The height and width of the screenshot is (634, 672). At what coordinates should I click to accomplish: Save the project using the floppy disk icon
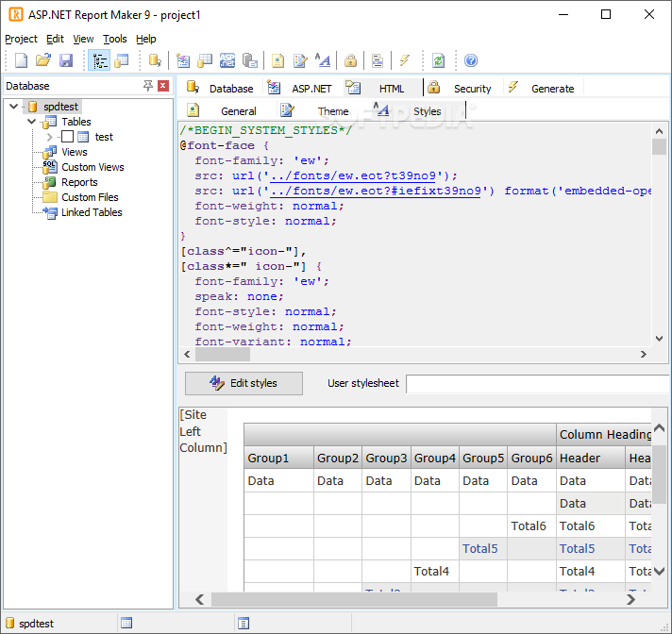(66, 60)
